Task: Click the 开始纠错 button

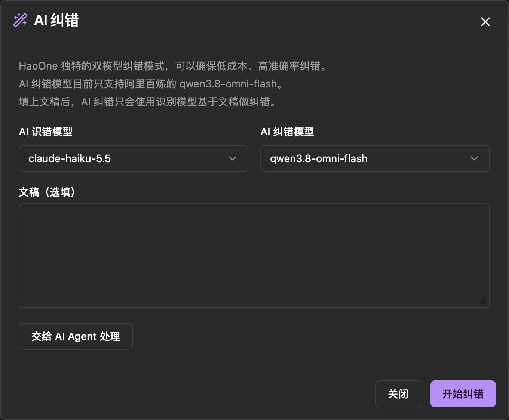Action: click(x=463, y=394)
